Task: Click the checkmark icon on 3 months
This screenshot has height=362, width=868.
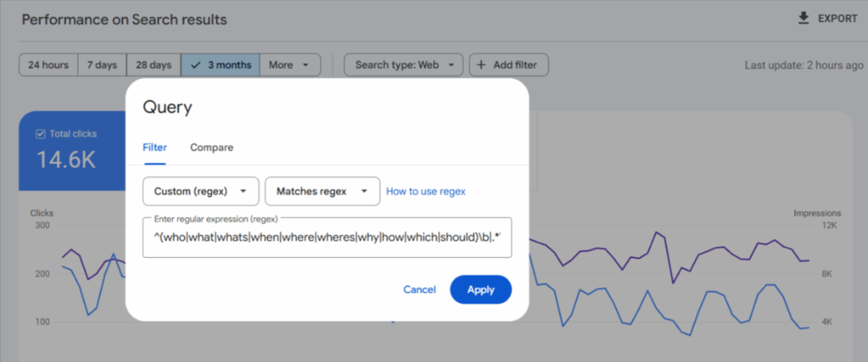Action: pos(197,64)
